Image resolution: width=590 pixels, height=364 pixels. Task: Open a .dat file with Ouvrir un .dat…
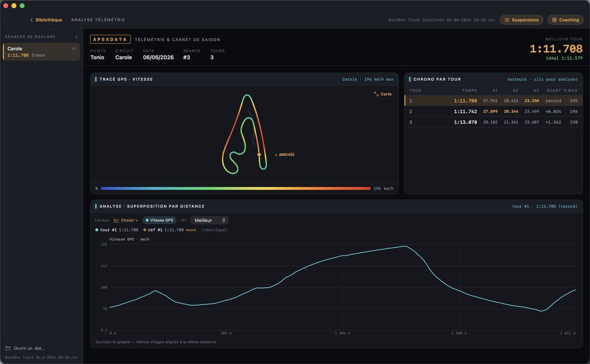coord(25,348)
